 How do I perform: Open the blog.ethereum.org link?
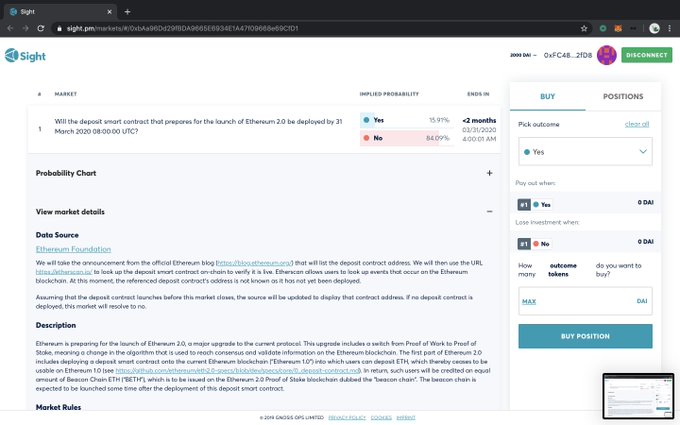(254, 263)
